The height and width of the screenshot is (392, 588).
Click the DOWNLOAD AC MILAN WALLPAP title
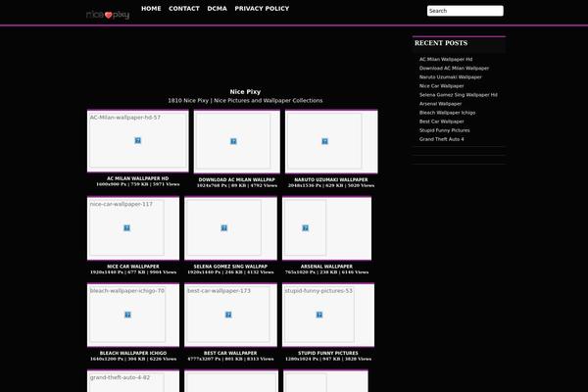[x=236, y=179]
